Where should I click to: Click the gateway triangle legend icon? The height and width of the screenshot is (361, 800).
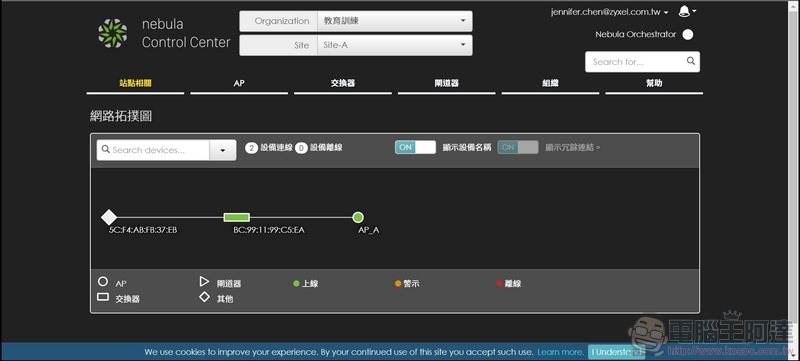pyautogui.click(x=204, y=281)
